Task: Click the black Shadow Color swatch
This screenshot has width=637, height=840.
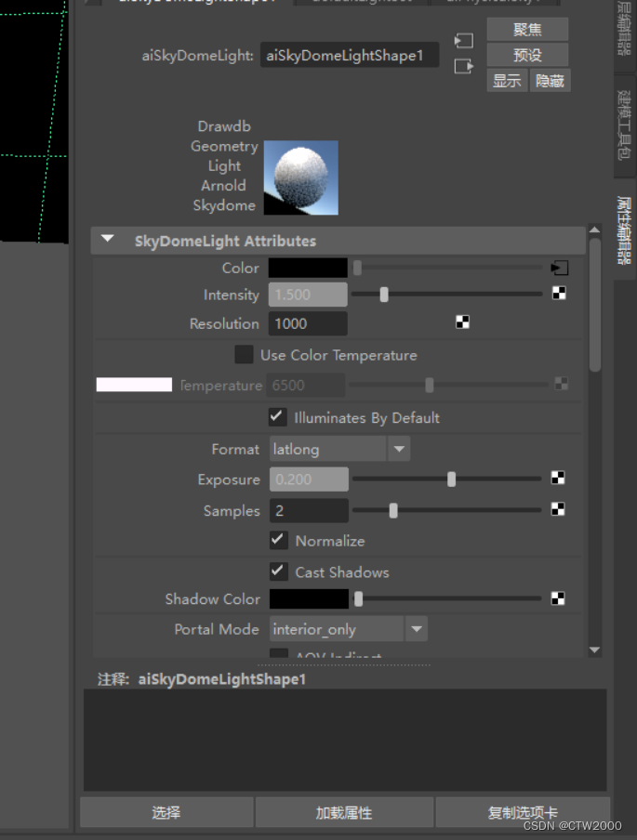Action: pyautogui.click(x=309, y=599)
